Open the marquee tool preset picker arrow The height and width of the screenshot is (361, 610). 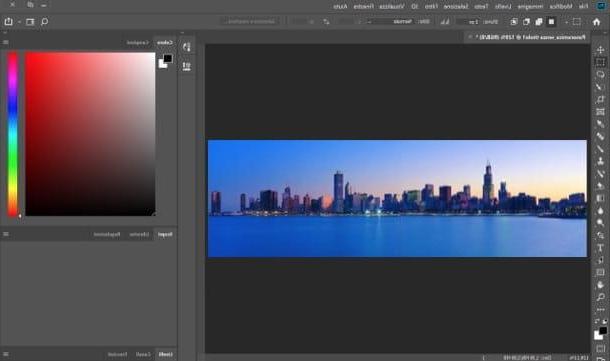point(566,22)
